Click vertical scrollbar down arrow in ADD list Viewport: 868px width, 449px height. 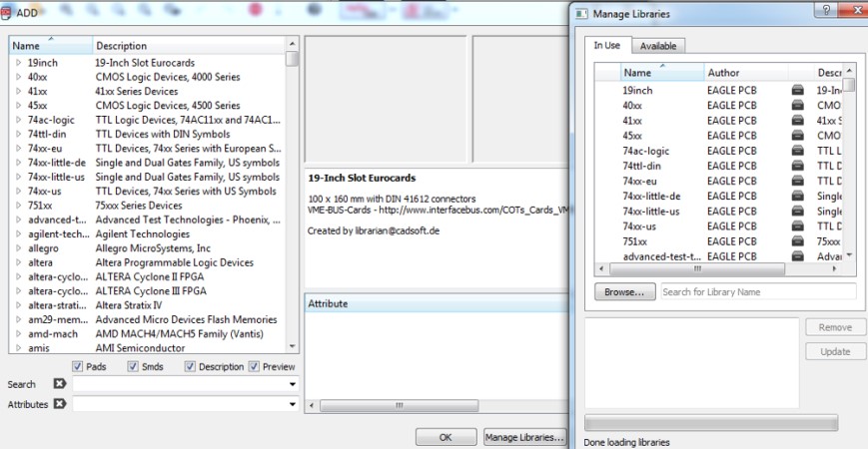point(293,346)
